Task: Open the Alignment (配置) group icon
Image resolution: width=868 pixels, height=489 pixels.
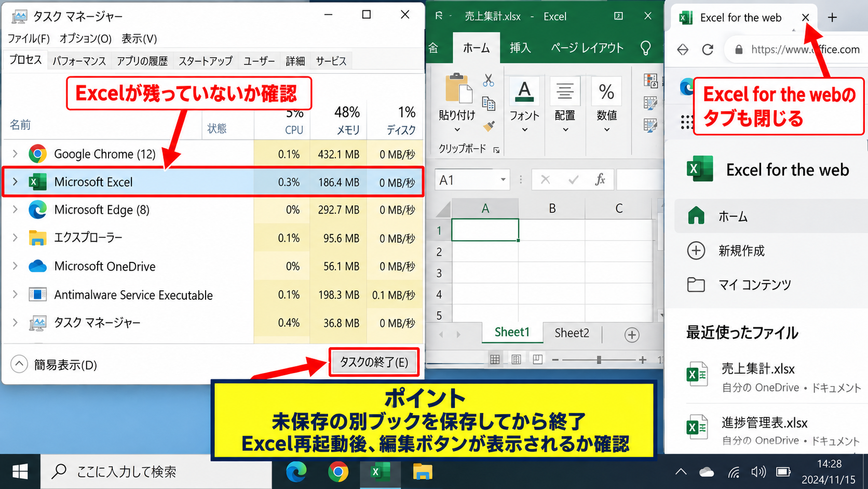Action: tap(565, 91)
